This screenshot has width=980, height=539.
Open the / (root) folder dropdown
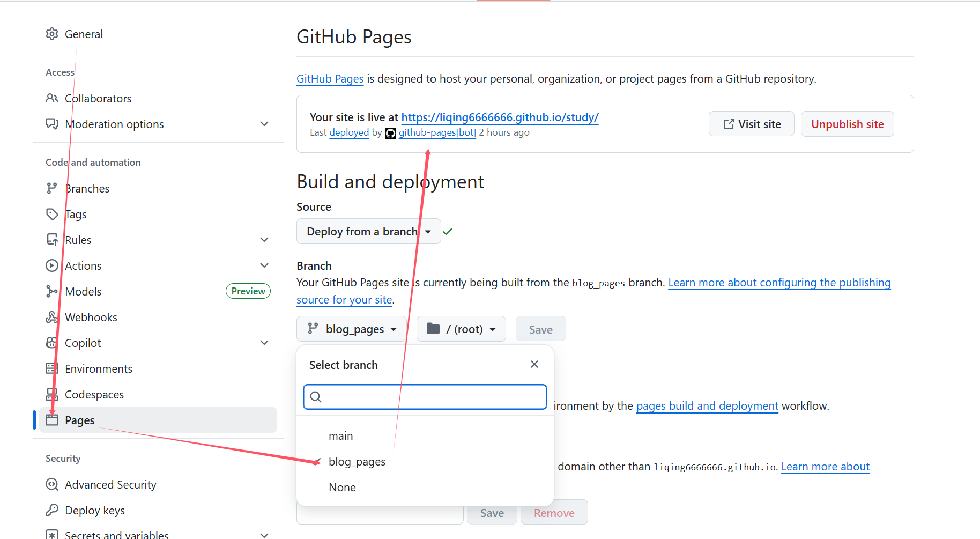pos(461,329)
